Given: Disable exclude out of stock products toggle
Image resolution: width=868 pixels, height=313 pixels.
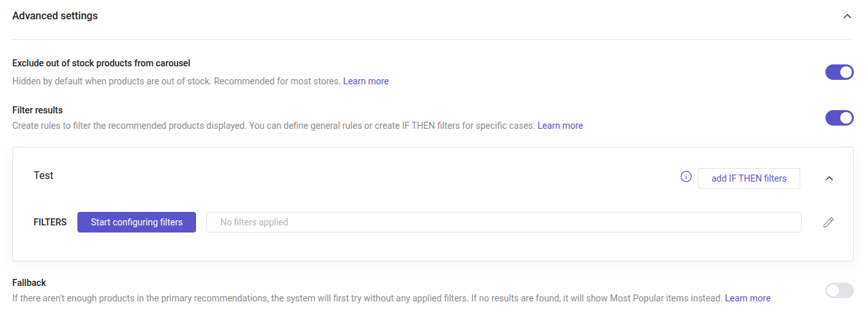Looking at the screenshot, I should coord(839,72).
